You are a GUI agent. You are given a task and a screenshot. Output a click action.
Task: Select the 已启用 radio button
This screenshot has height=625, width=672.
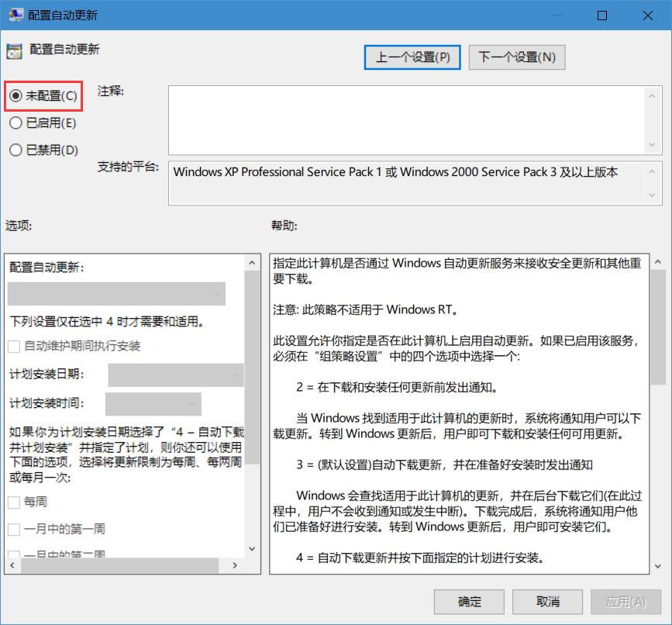[x=16, y=123]
